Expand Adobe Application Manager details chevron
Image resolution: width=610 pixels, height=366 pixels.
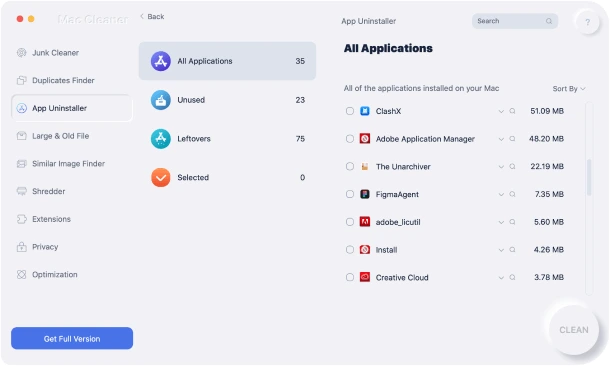(501, 139)
